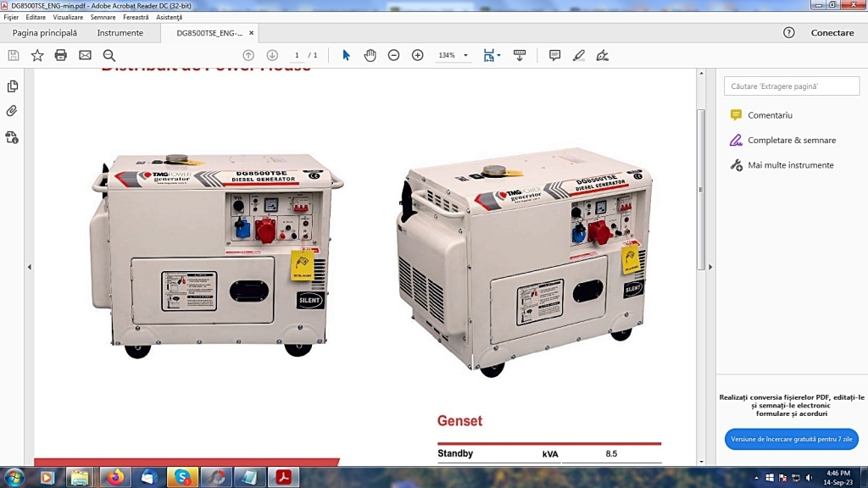This screenshot has height=488, width=868.
Task: Open the Vizualizare menu
Action: (68, 17)
